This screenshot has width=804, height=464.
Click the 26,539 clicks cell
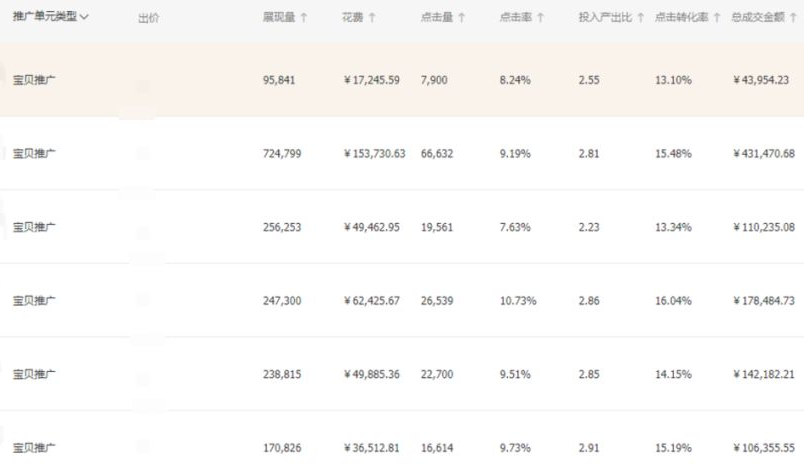coord(437,301)
